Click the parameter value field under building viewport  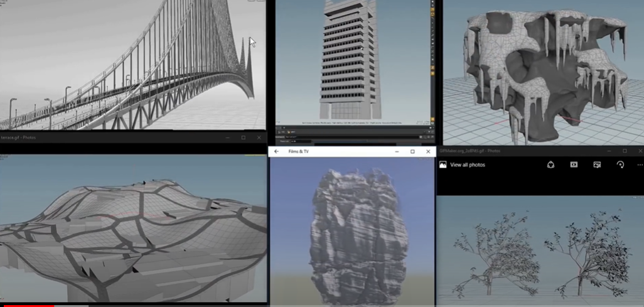pos(300,141)
